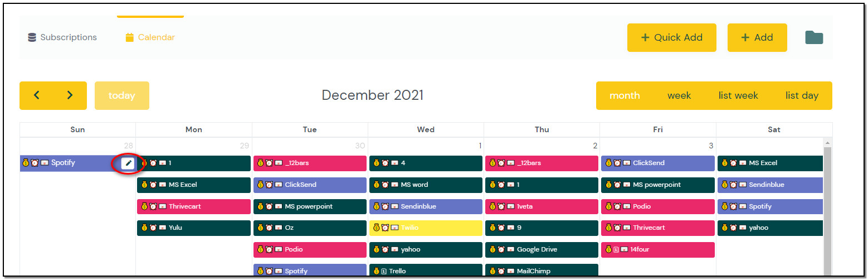The width and height of the screenshot is (868, 280).
Task: Open date 30 on Tuesday
Action: point(360,146)
